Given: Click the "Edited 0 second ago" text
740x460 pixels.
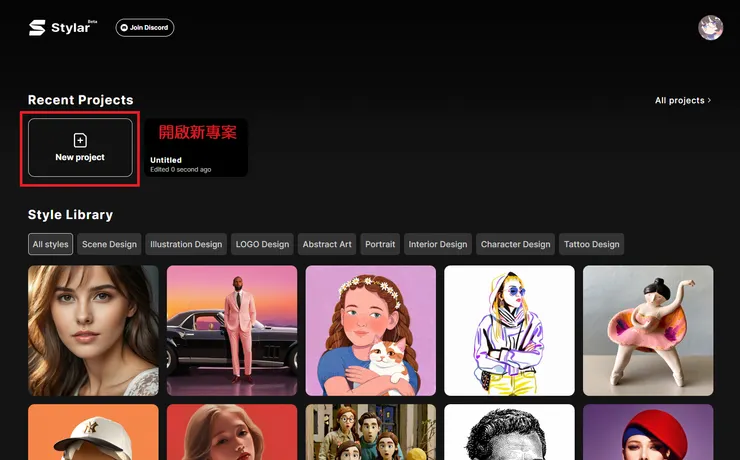Looking at the screenshot, I should click(181, 169).
